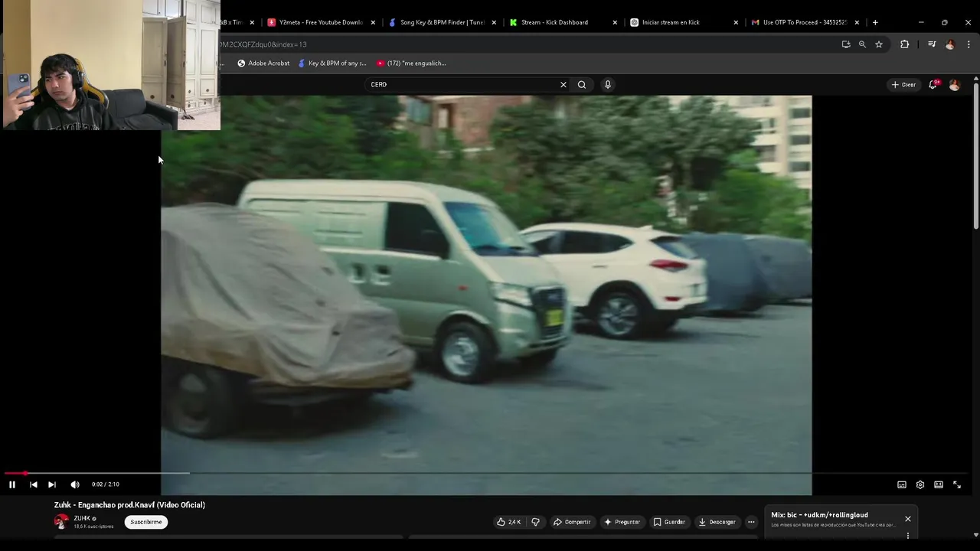980x551 pixels.
Task: Close the Mix playlist panel
Action: (x=908, y=519)
